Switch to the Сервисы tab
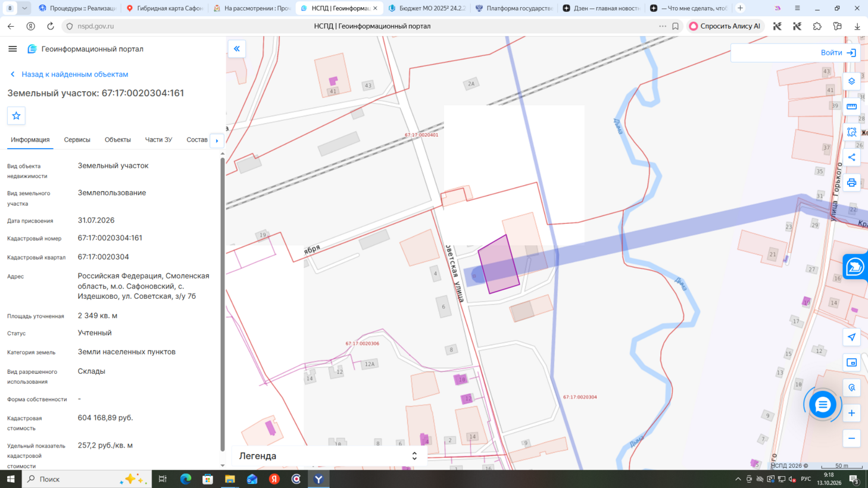Viewport: 868px width, 488px height. (77, 140)
